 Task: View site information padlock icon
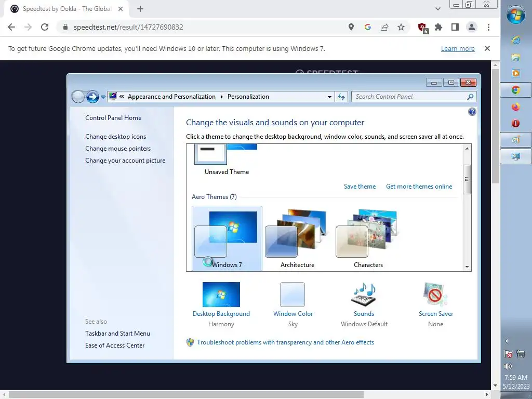coord(65,27)
